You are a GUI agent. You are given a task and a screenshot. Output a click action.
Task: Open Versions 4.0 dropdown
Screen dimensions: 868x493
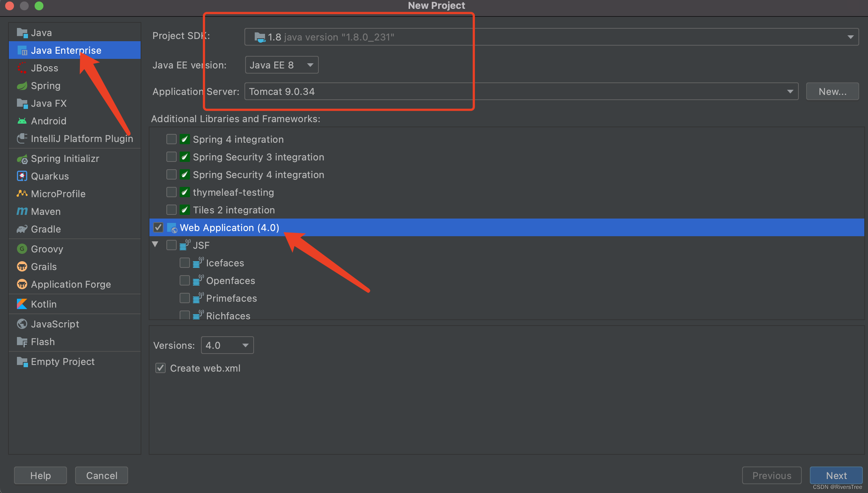pyautogui.click(x=226, y=345)
